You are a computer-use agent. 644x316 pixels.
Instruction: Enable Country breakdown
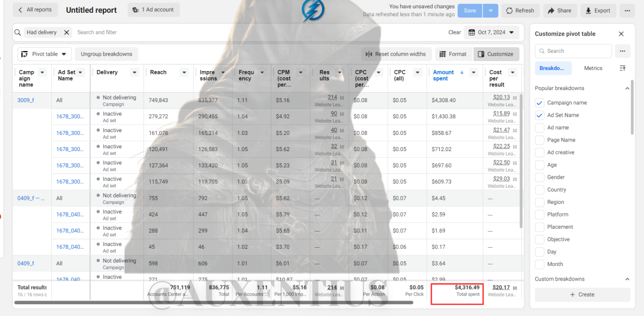pos(539,189)
